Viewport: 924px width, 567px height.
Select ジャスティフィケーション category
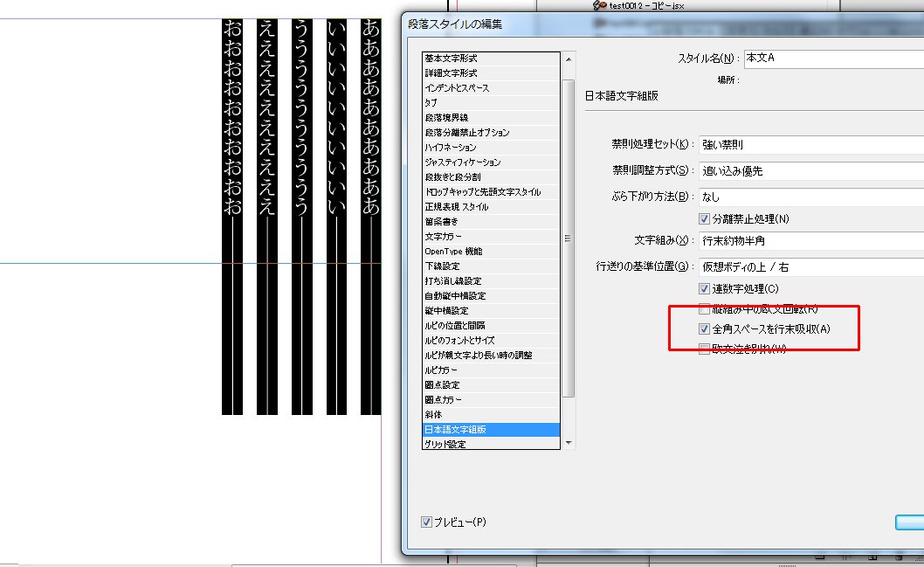(x=491, y=162)
